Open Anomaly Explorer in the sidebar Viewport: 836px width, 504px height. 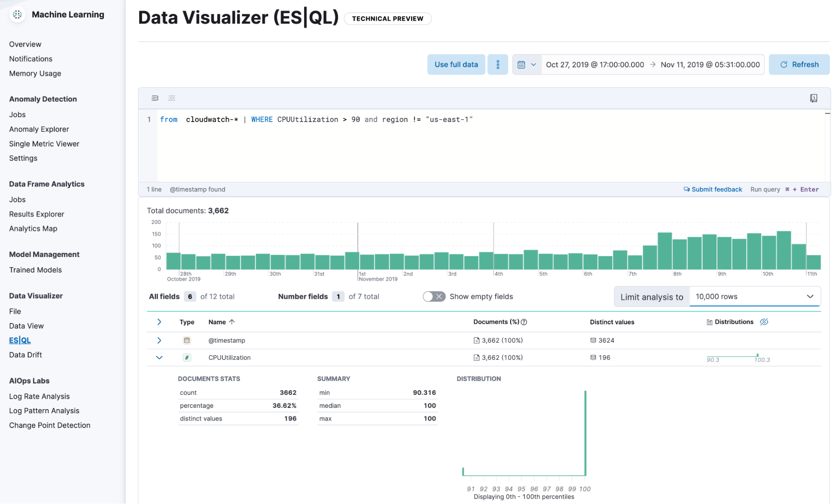(x=39, y=129)
